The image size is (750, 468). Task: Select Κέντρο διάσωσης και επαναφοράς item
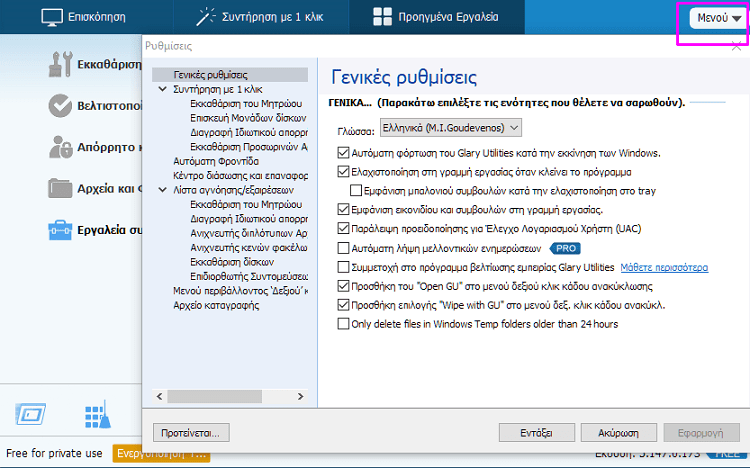click(x=240, y=176)
